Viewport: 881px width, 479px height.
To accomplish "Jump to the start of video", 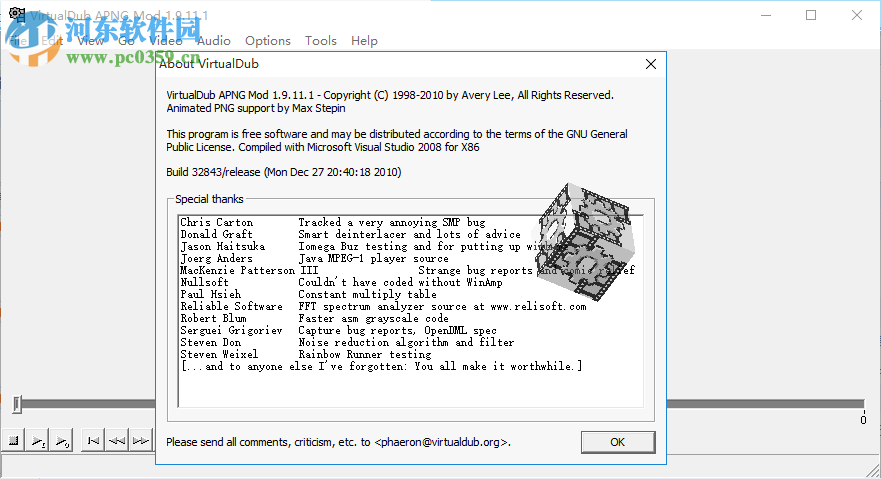I will (93, 441).
